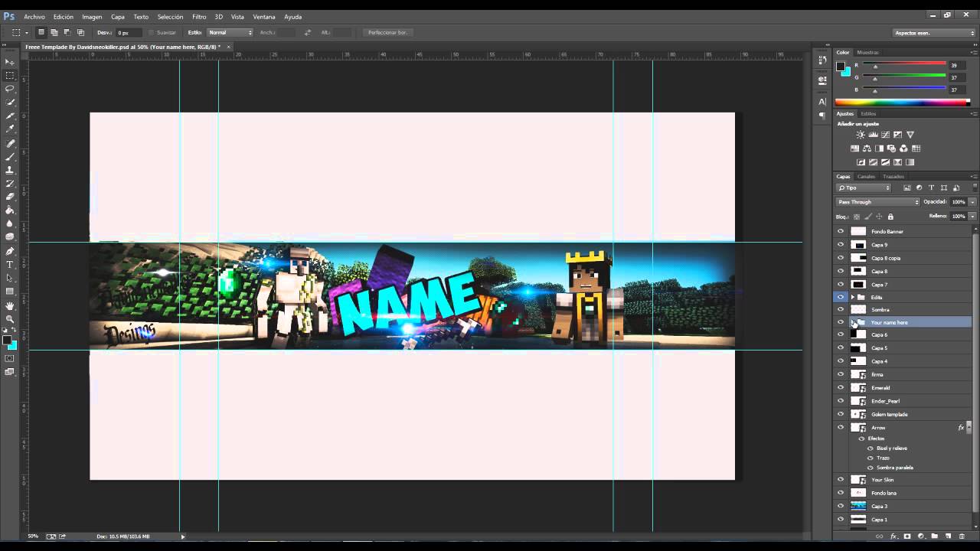
Task: Expand the Edits layer group
Action: 852,297
